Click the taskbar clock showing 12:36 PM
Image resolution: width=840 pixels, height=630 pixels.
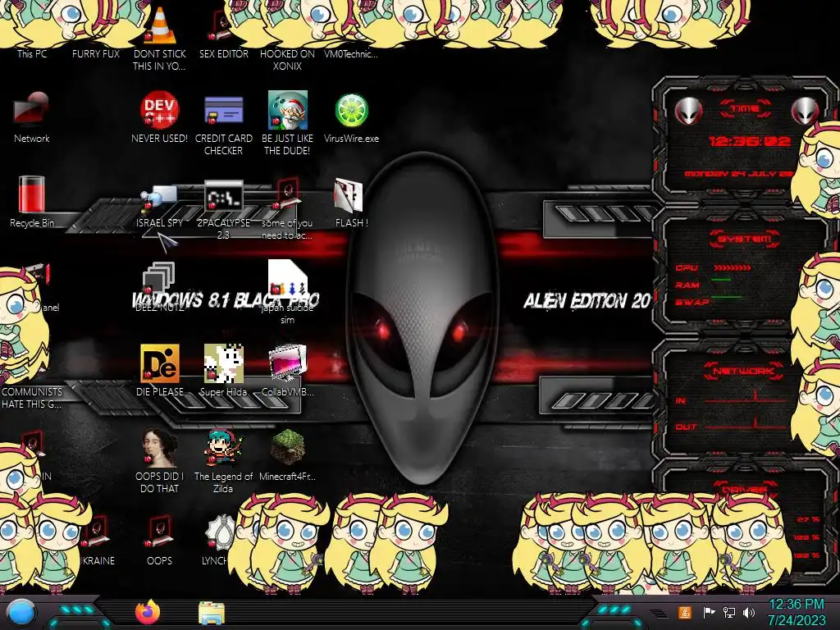click(797, 612)
